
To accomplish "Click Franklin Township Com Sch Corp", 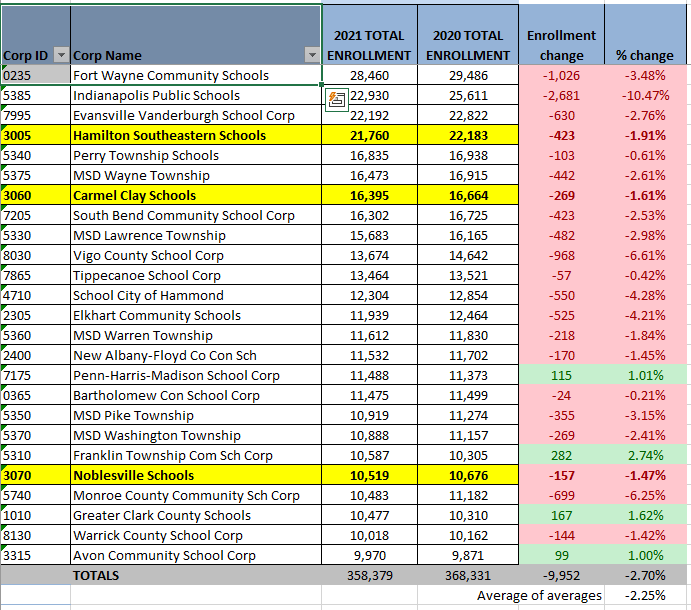I will (196, 455).
